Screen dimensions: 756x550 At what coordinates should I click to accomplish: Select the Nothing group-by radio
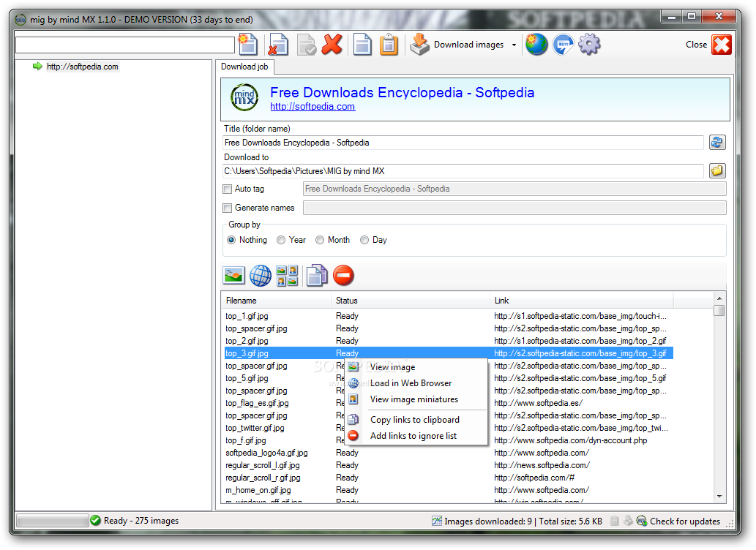pos(231,240)
